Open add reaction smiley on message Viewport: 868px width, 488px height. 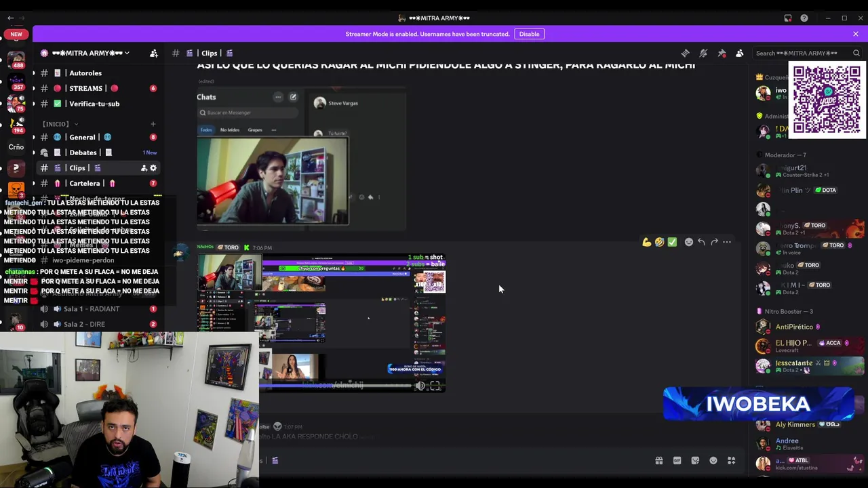(x=689, y=242)
